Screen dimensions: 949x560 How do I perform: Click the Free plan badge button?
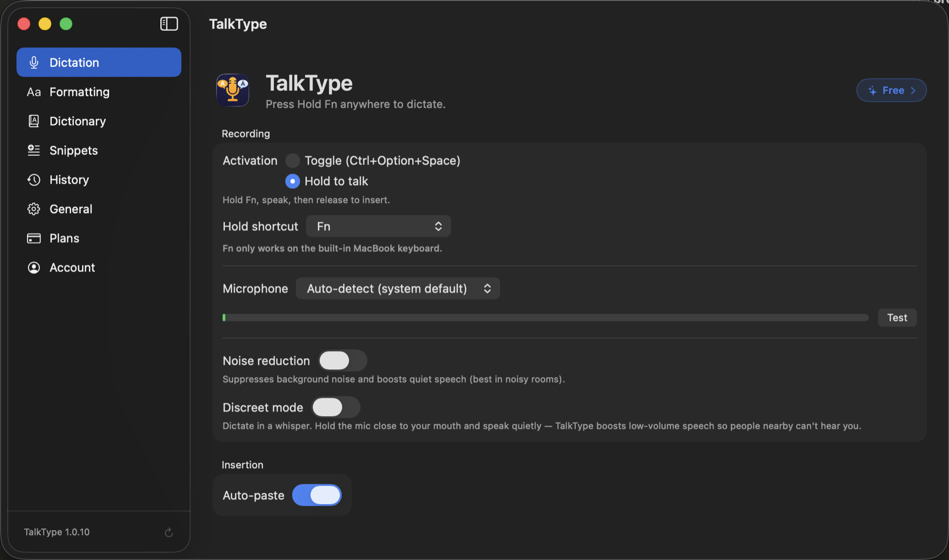pyautogui.click(x=892, y=91)
